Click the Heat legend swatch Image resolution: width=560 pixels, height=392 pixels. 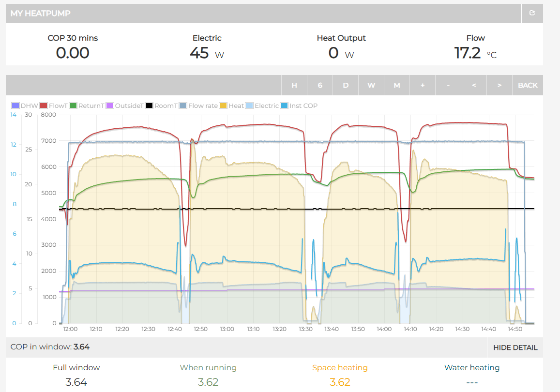(223, 106)
